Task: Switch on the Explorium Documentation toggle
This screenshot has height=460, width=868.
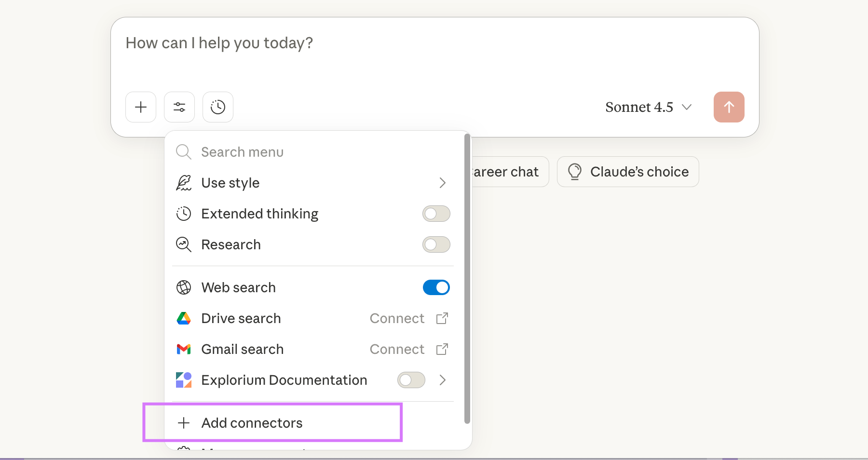Action: pos(411,380)
